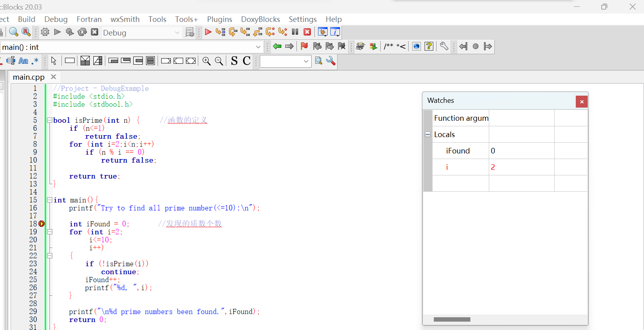
Task: Click the Step into instruction icon
Action: point(282,32)
